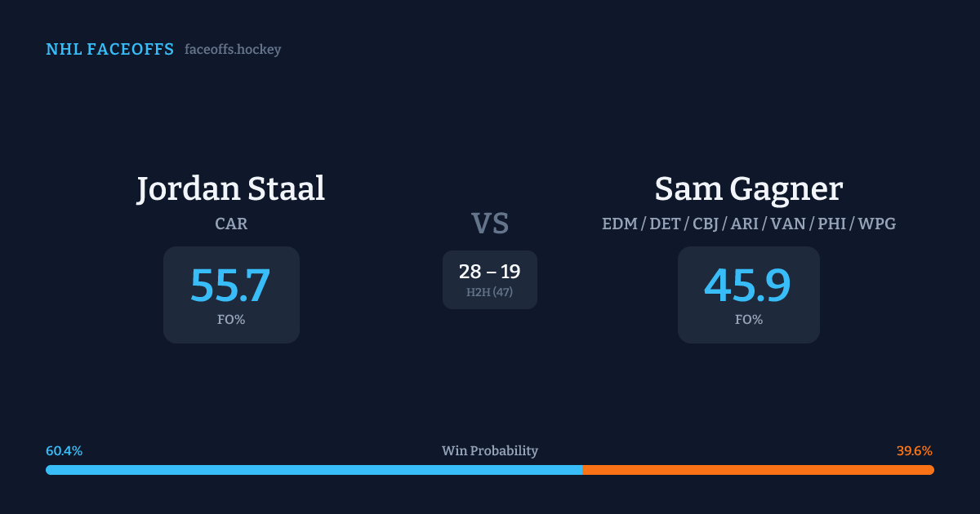Click the 39.6% win probability value
This screenshot has height=514, width=980.
coord(914,451)
